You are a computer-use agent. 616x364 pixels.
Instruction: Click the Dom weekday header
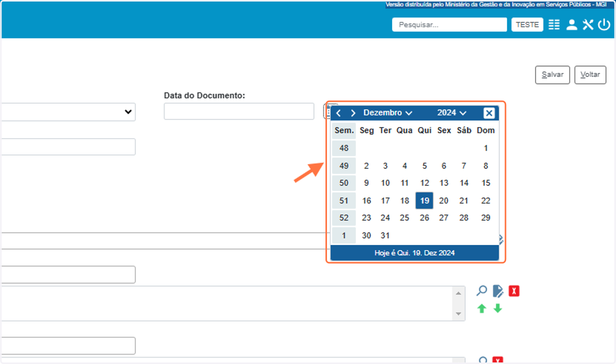486,130
